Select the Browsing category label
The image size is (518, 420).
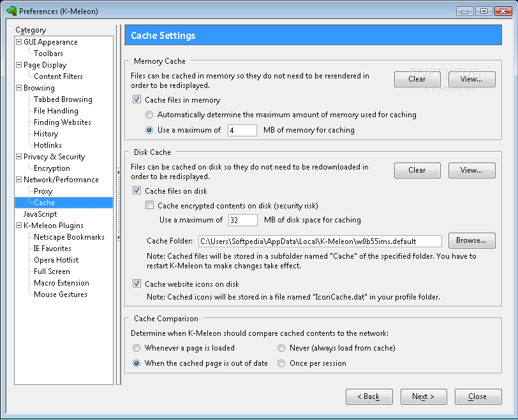tap(39, 88)
